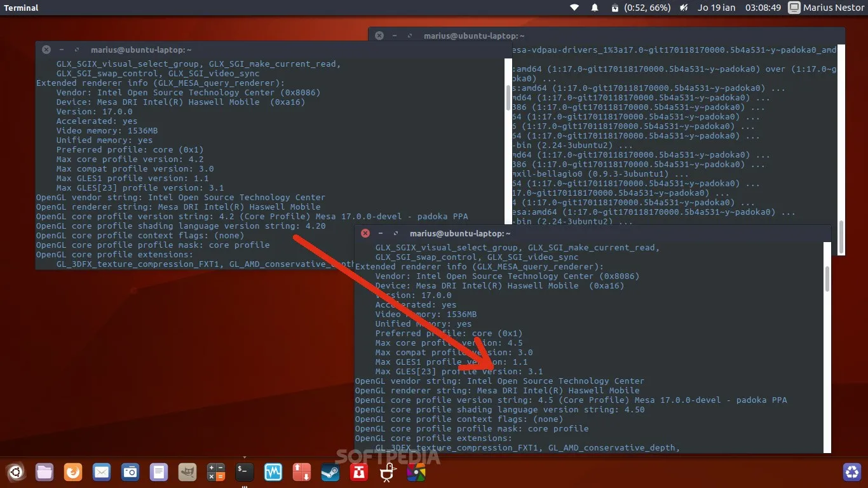Open the Files folder icon in the dock
The height and width of the screenshot is (488, 868).
[44, 472]
